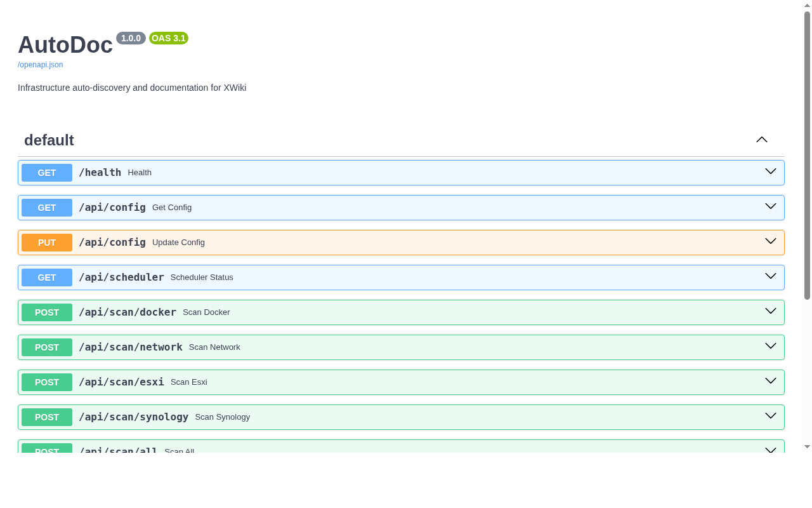The width and height of the screenshot is (812, 508).
Task: Click the page vertical scrollbar thumb
Action: (x=808, y=156)
